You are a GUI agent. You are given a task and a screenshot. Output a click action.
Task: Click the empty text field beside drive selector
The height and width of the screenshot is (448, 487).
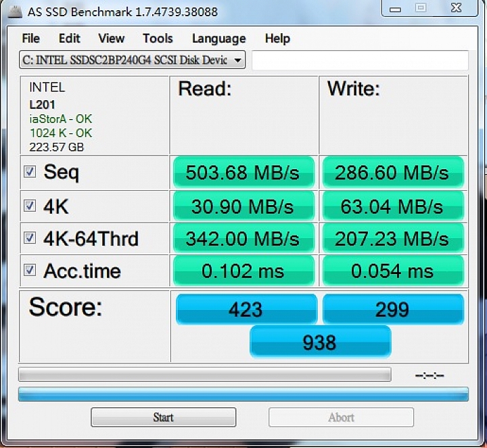tap(360, 60)
